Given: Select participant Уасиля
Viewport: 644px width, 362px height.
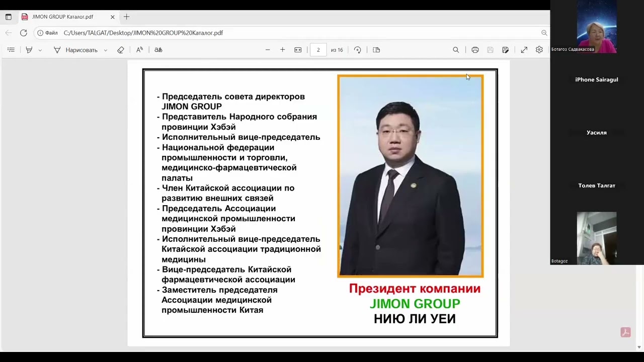Looking at the screenshot, I should click(x=597, y=133).
